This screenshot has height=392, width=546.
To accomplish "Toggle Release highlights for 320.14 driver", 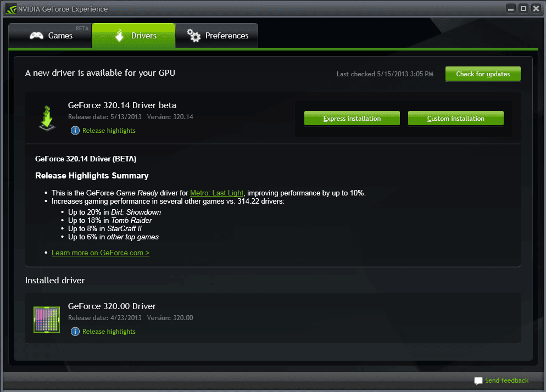I will click(109, 131).
